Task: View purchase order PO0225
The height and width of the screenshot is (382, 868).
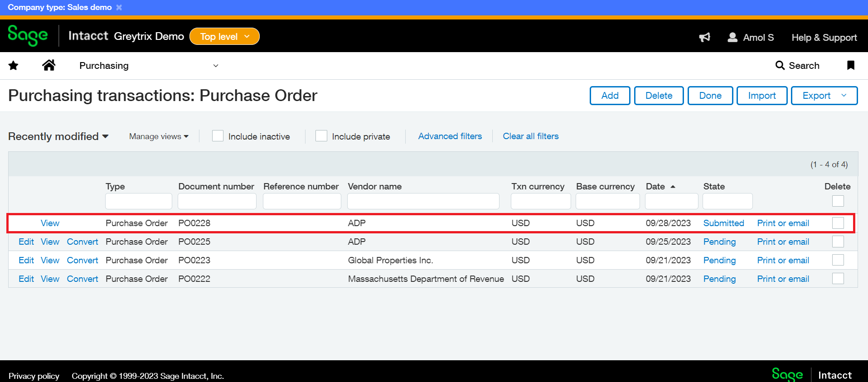Action: tap(50, 242)
